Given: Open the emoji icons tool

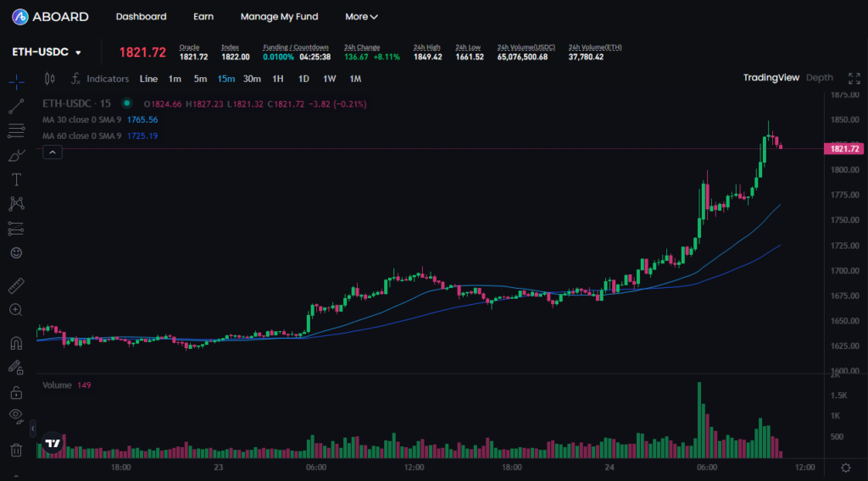Looking at the screenshot, I should [16, 252].
